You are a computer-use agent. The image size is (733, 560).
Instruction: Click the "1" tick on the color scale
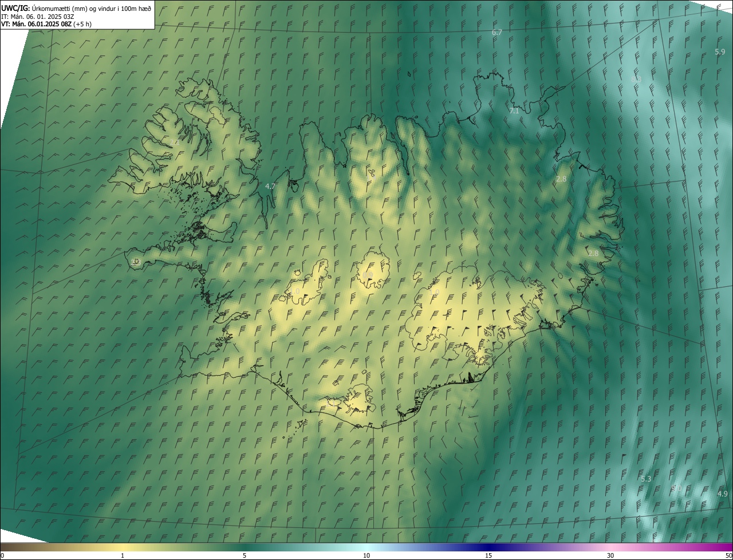point(123,555)
